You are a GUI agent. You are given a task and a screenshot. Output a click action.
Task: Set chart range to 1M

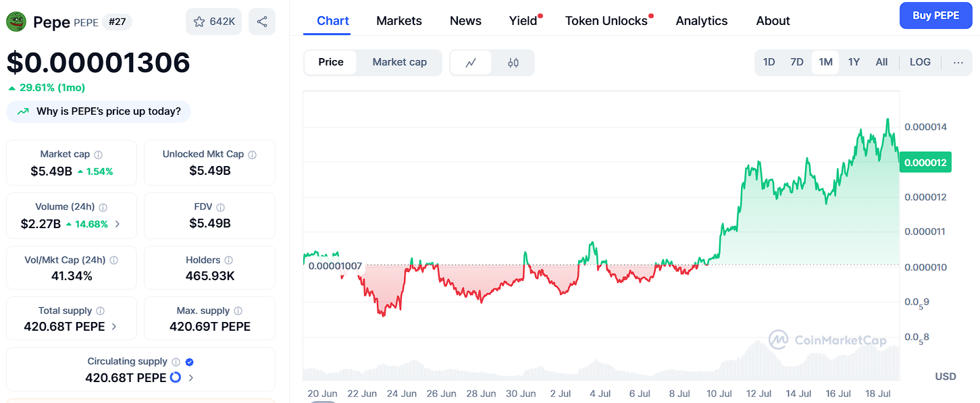point(825,62)
